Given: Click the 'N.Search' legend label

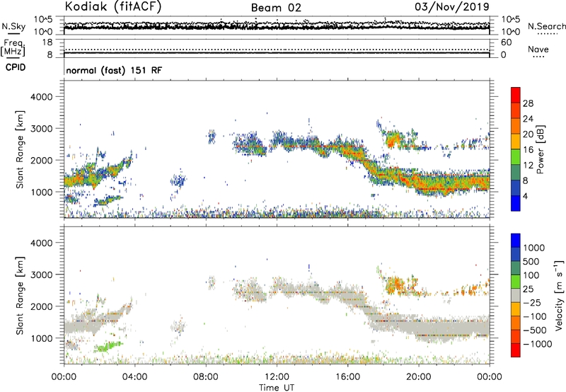Looking at the screenshot, I should pyautogui.click(x=546, y=26).
